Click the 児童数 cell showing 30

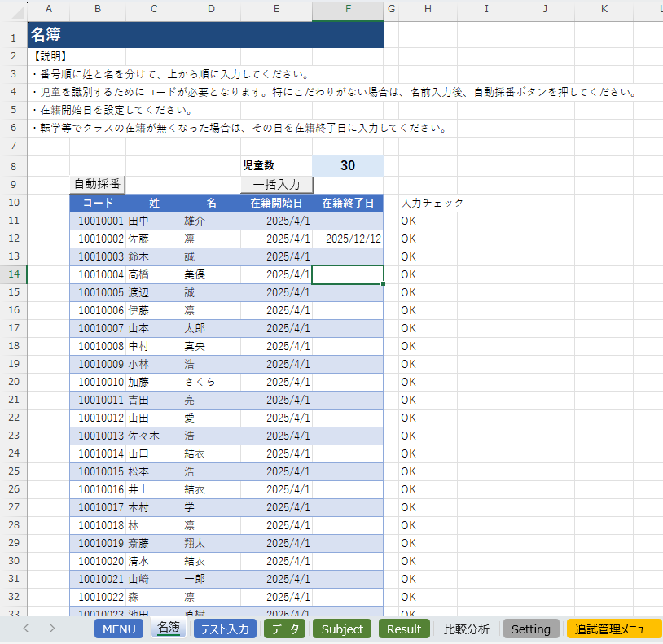348,165
